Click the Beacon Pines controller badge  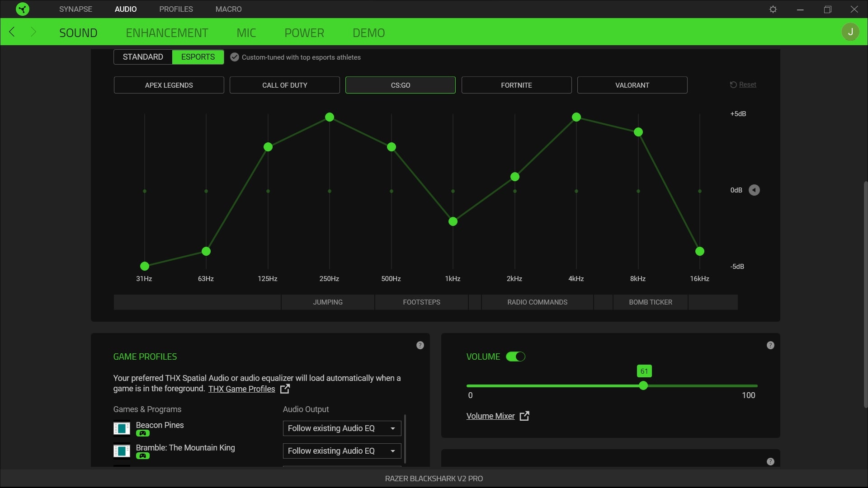coord(142,433)
